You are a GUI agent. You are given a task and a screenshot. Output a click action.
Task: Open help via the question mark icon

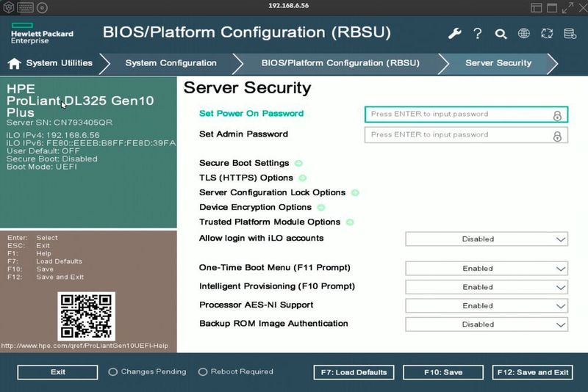click(477, 34)
